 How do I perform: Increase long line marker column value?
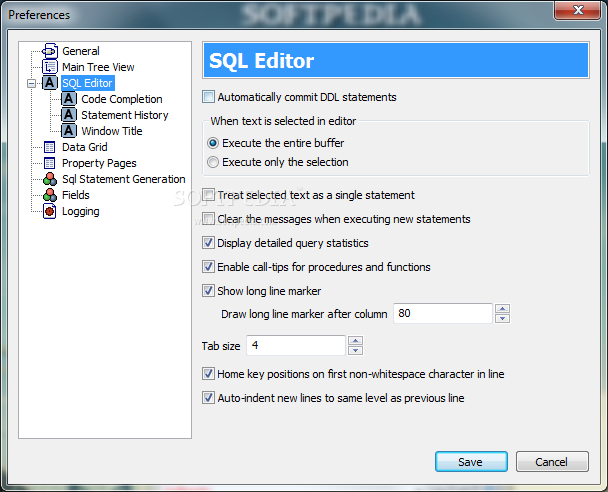503,309
